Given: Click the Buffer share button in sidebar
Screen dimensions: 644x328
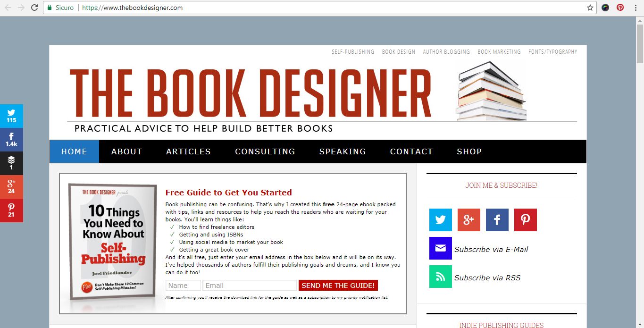Looking at the screenshot, I should pos(11,163).
